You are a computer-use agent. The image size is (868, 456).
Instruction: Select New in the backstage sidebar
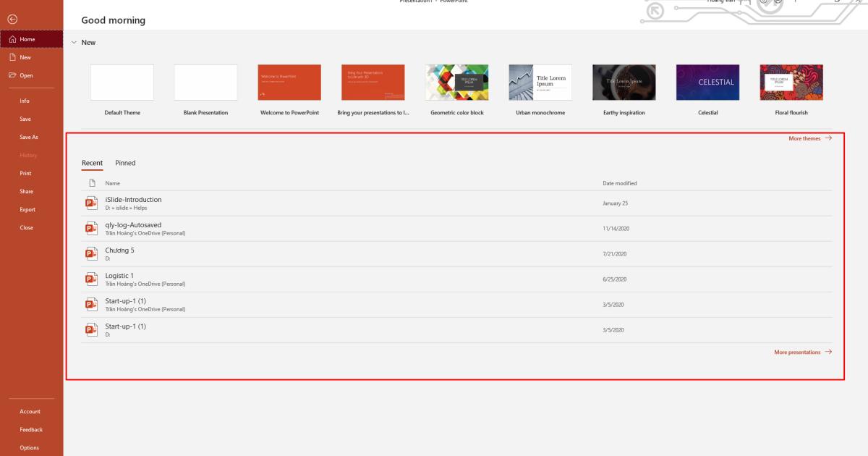(x=32, y=57)
